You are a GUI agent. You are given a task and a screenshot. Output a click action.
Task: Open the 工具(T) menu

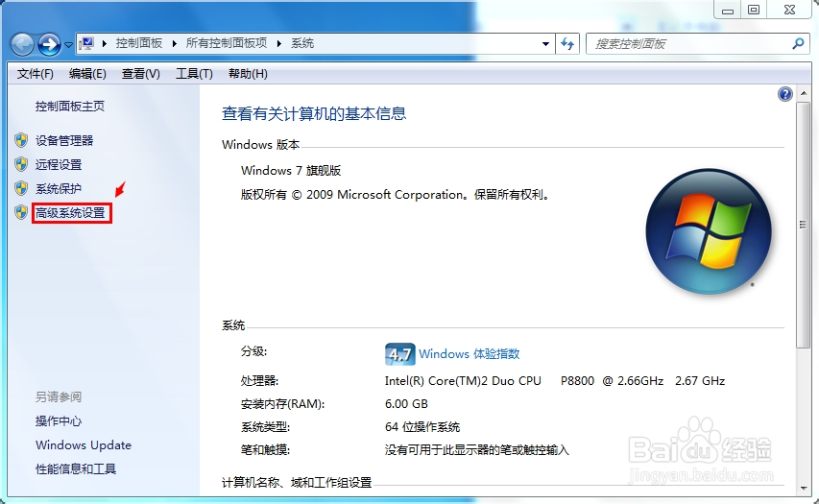coord(194,74)
